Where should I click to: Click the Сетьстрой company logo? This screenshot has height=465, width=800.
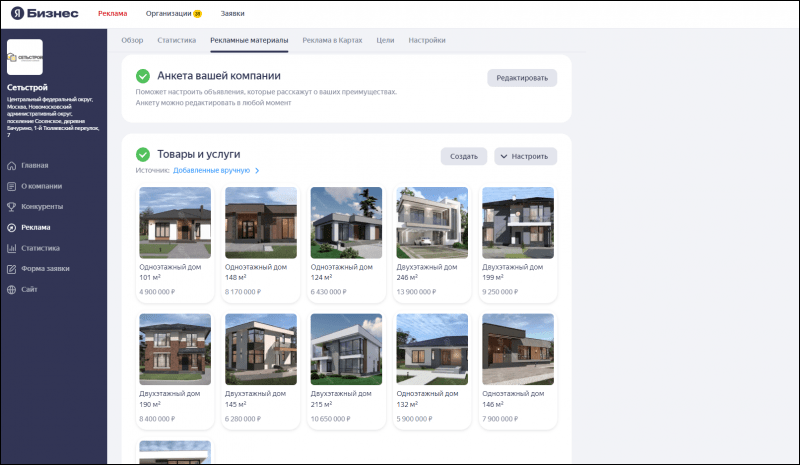click(x=25, y=58)
